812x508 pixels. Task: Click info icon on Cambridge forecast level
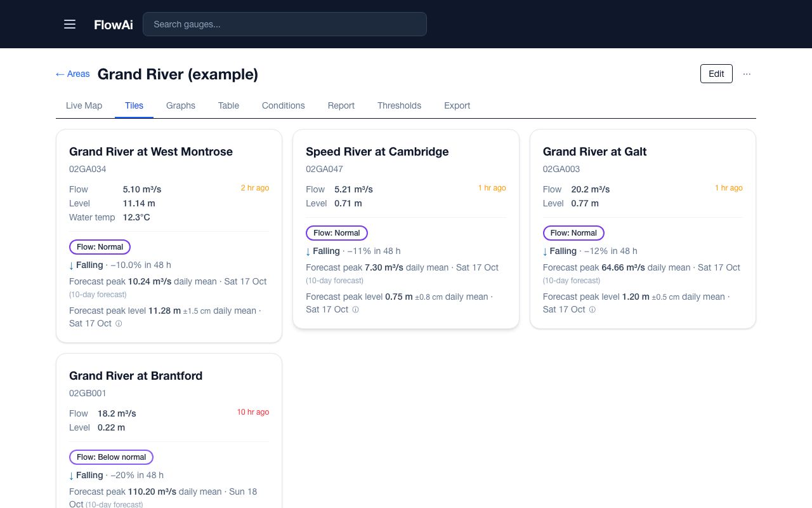(355, 309)
